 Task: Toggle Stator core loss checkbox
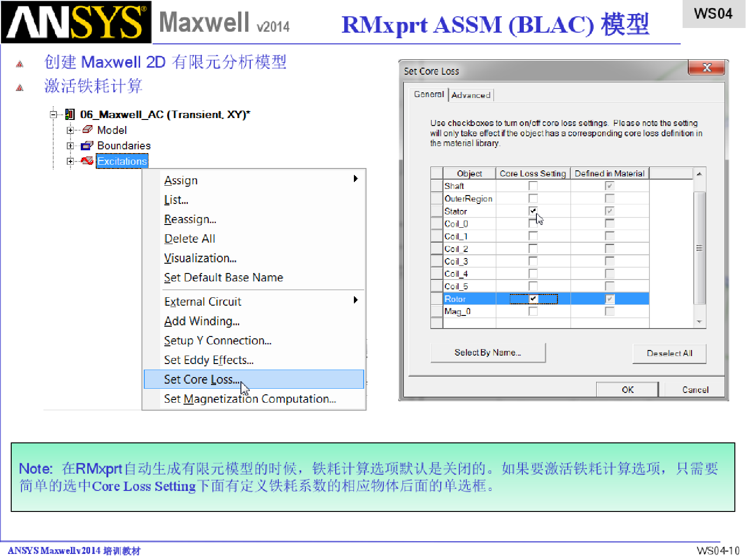[x=533, y=211]
